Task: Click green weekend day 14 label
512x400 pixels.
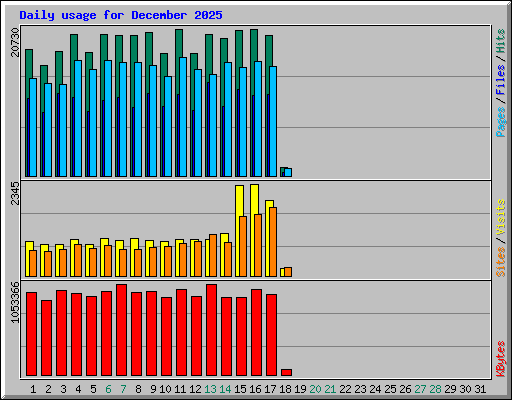Action: (x=225, y=389)
